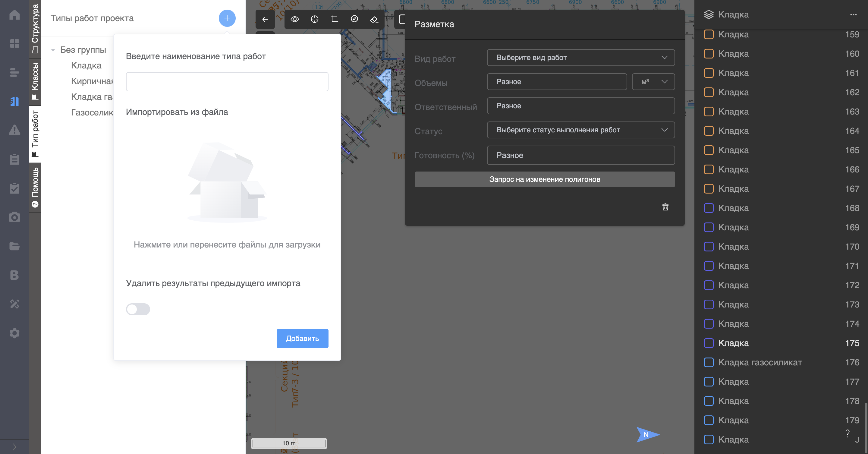Open the home icon in left sidebar
The height and width of the screenshot is (454, 868).
14,14
